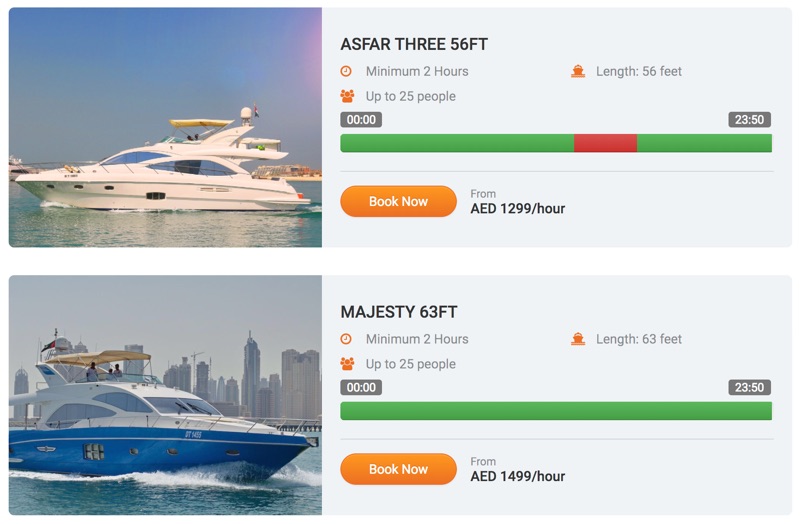Screen dimensions: 800x524
Task: Click the 23:50 time label for Majesty 63FT
Action: pyautogui.click(x=749, y=387)
